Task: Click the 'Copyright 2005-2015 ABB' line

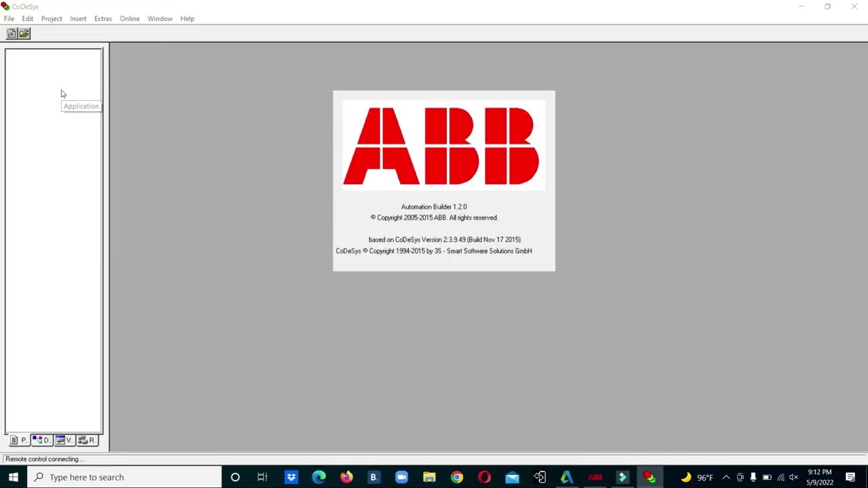Action: [434, 218]
